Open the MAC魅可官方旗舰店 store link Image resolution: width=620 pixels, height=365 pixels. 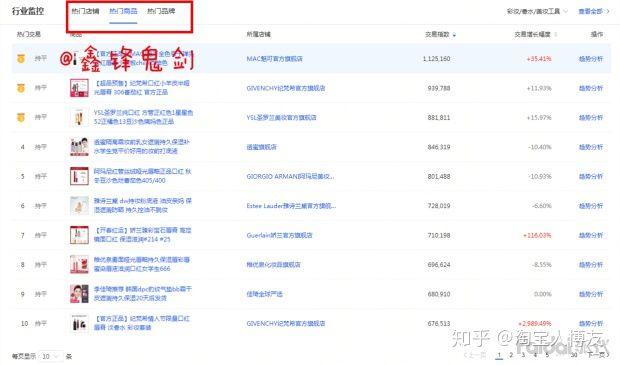[274, 59]
